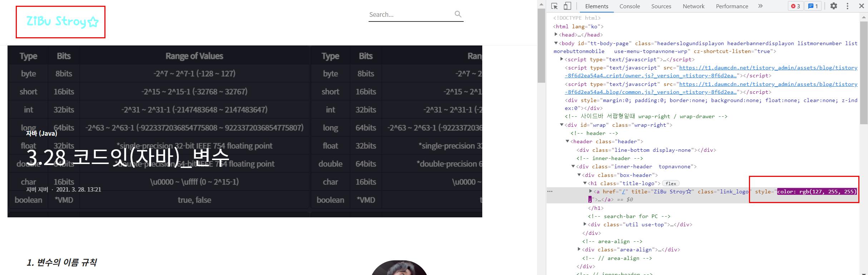Select the inner-header comment line

coord(610,158)
